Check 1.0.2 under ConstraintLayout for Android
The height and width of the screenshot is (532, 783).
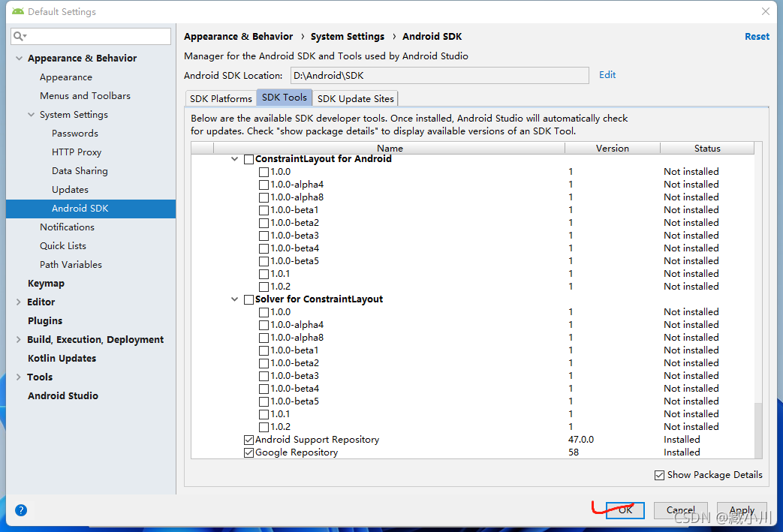264,287
